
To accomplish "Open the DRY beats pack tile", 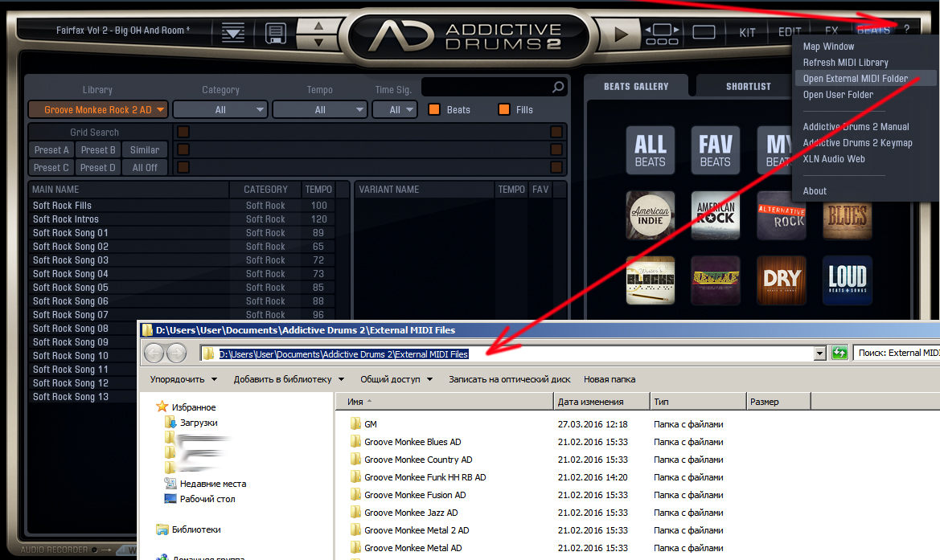I will 781,280.
